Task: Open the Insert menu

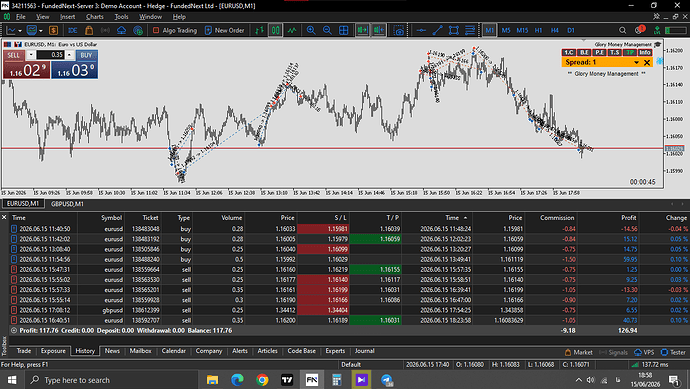Action: pyautogui.click(x=67, y=17)
